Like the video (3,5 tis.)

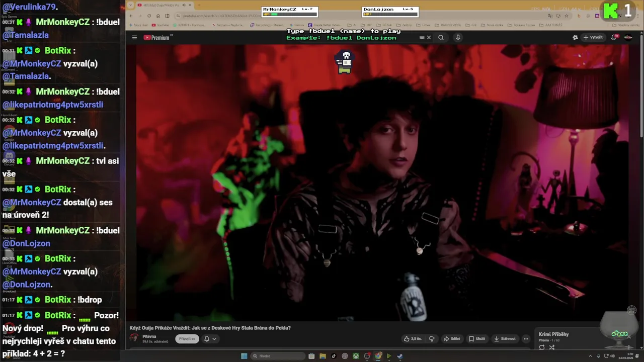413,339
